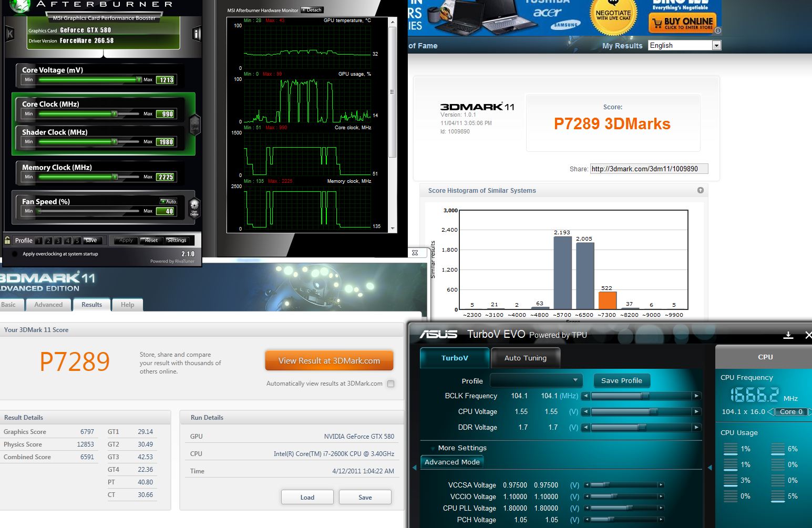812x528 pixels.
Task: Select profile slot 3 in Afterburner
Action: tap(58, 241)
